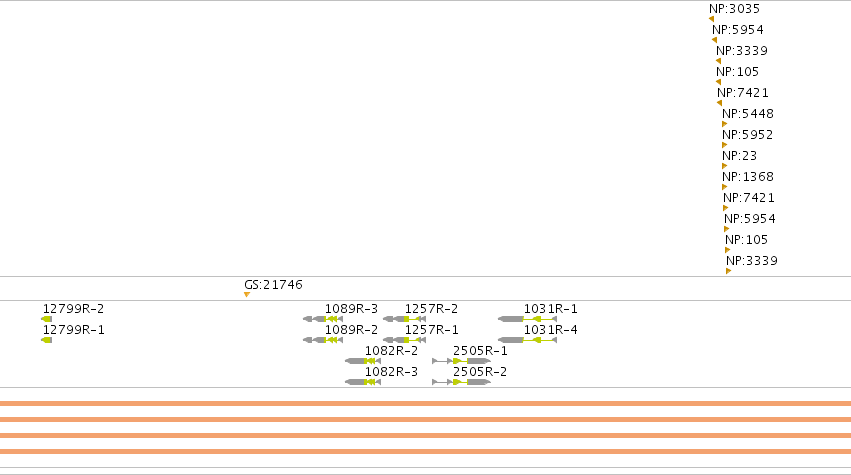Select the gene model glyph under 1082R-2
The image size is (851, 475).
point(363,361)
